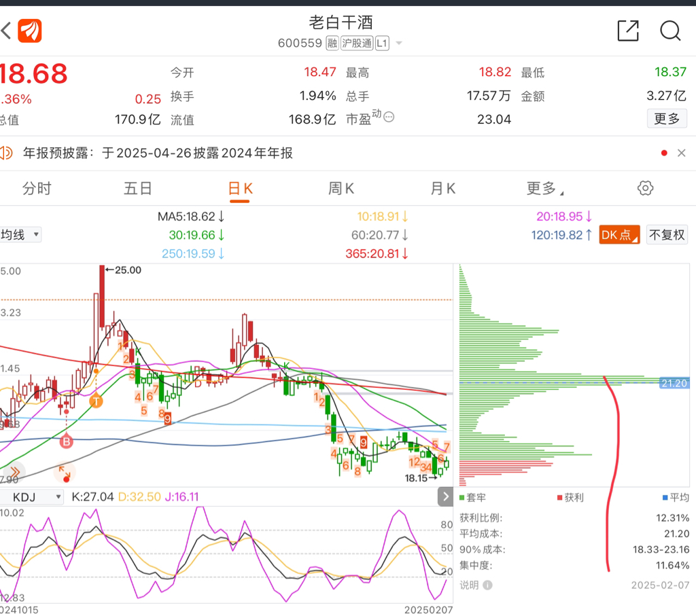Share this stock page
The image size is (696, 616).
click(x=628, y=31)
